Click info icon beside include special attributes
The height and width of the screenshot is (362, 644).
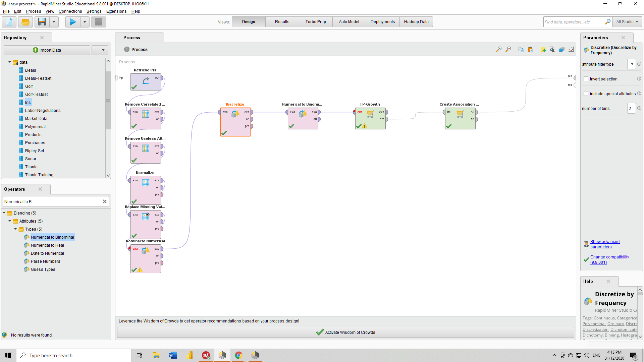pyautogui.click(x=639, y=94)
